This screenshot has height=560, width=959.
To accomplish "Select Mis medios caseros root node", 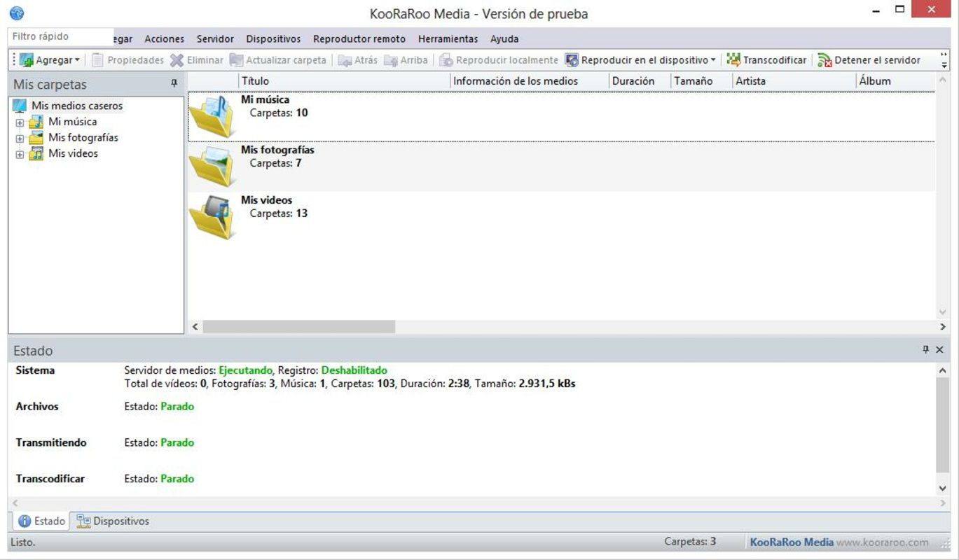I will click(x=77, y=106).
